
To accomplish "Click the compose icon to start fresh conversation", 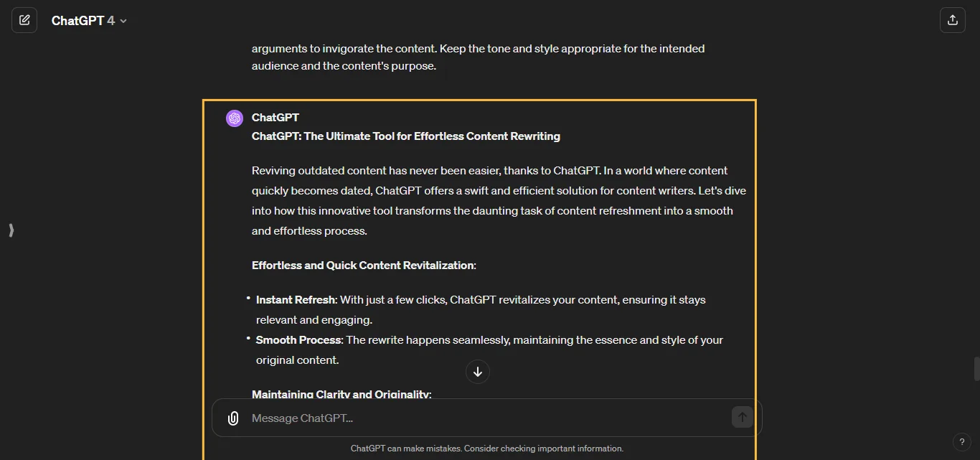I will point(24,20).
